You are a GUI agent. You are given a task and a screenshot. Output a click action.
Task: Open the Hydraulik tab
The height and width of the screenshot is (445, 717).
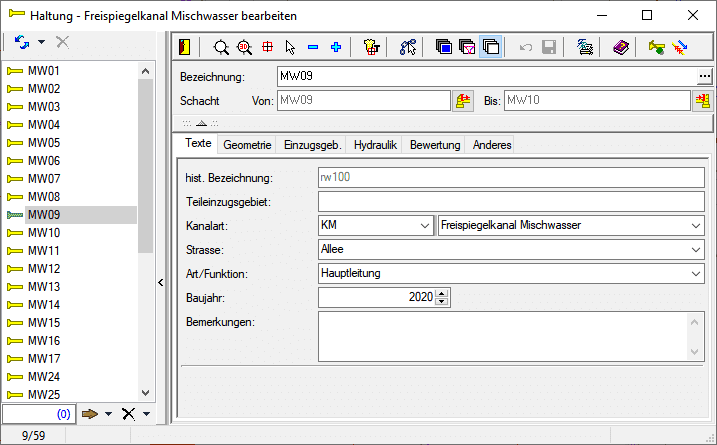click(376, 145)
